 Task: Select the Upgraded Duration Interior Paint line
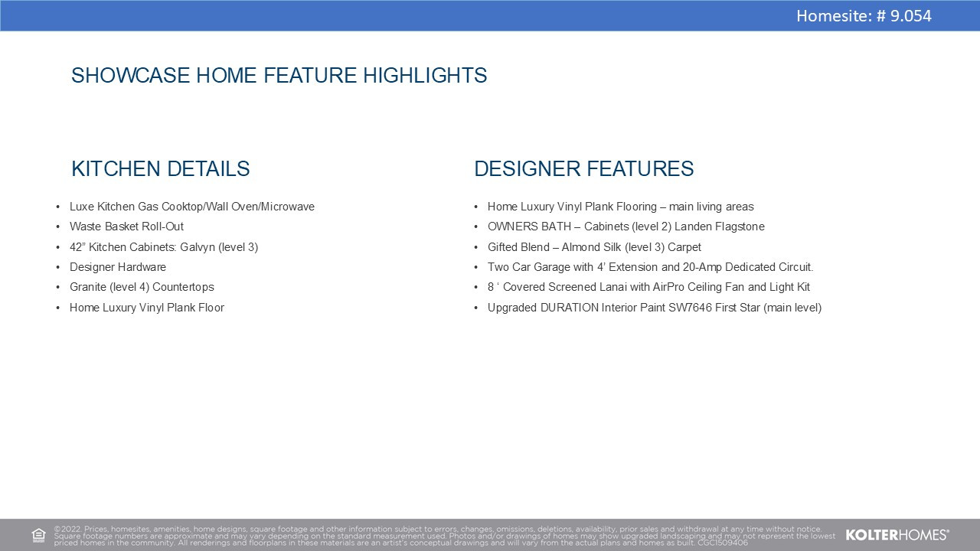[x=654, y=308]
